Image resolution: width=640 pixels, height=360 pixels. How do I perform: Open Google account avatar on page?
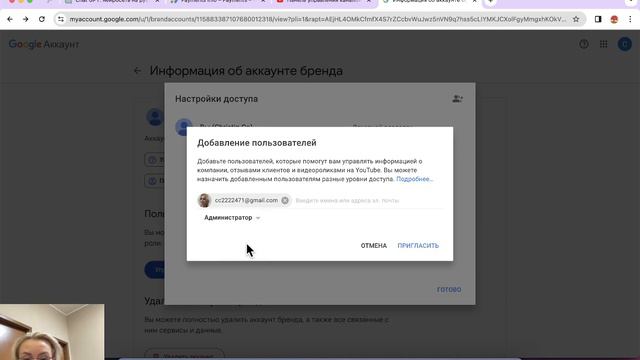[x=624, y=44]
